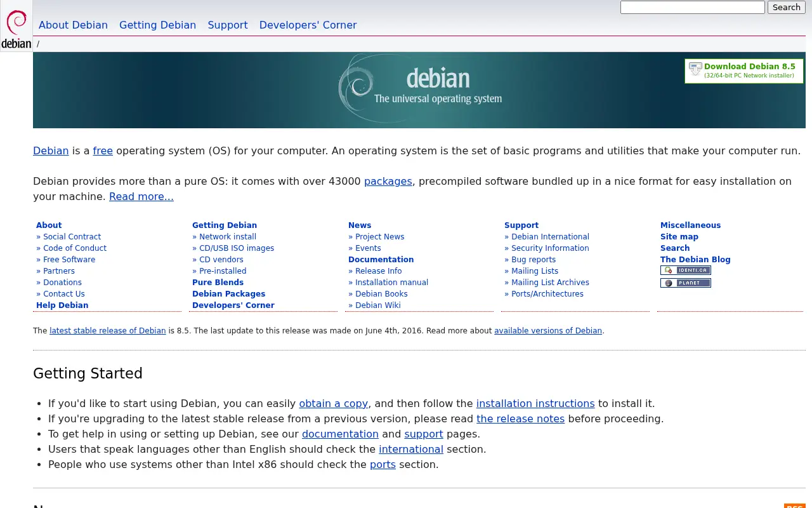Open the Partners link
Image resolution: width=812 pixels, height=508 pixels.
(x=59, y=271)
